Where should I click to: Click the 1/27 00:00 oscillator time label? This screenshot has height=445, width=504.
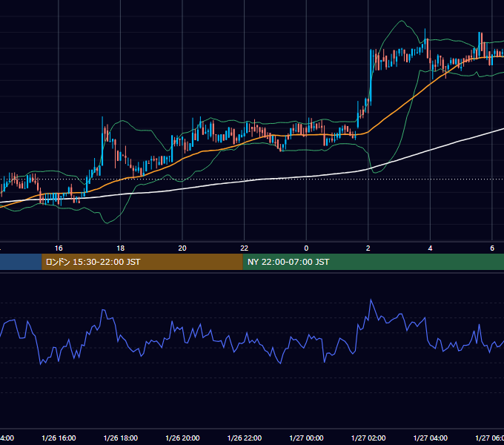point(306,438)
